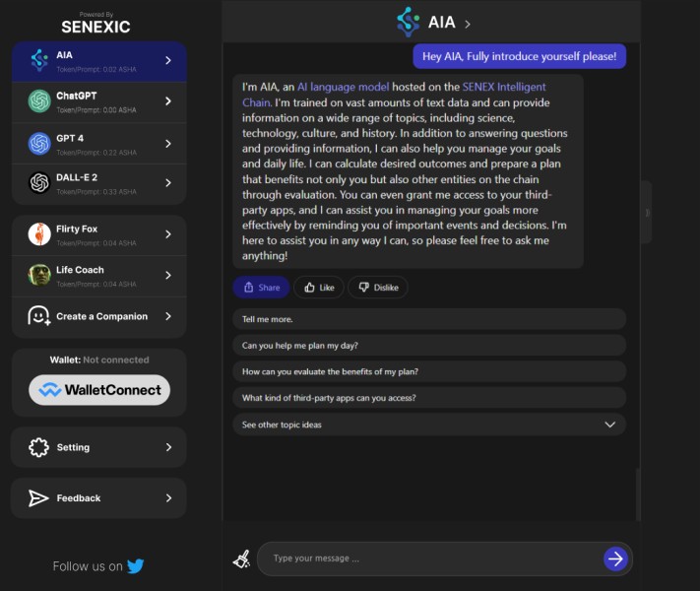Expand the Feedback row chevron
Image resolution: width=700 pixels, height=591 pixels.
coord(168,498)
